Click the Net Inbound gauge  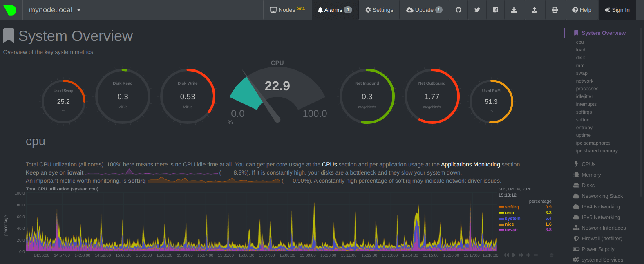click(367, 96)
